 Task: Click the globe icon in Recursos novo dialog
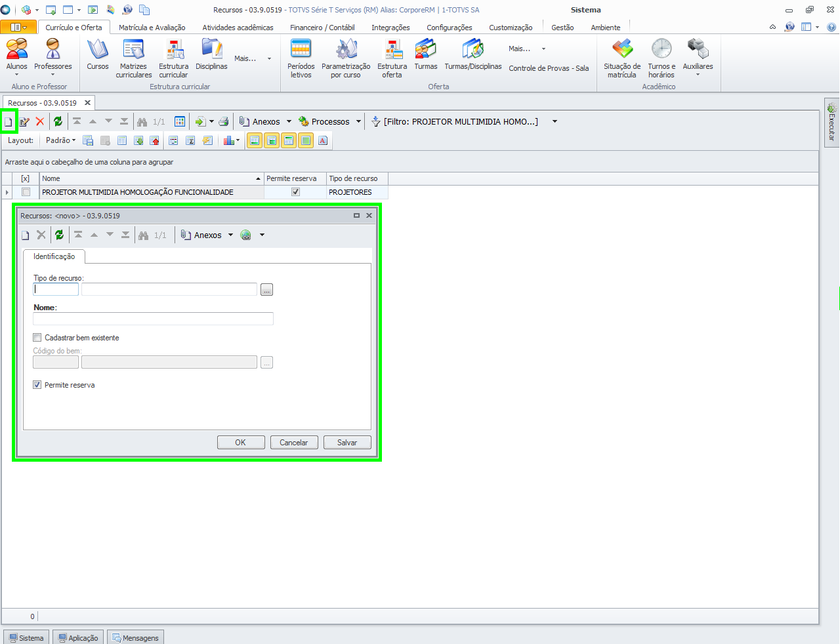click(246, 235)
